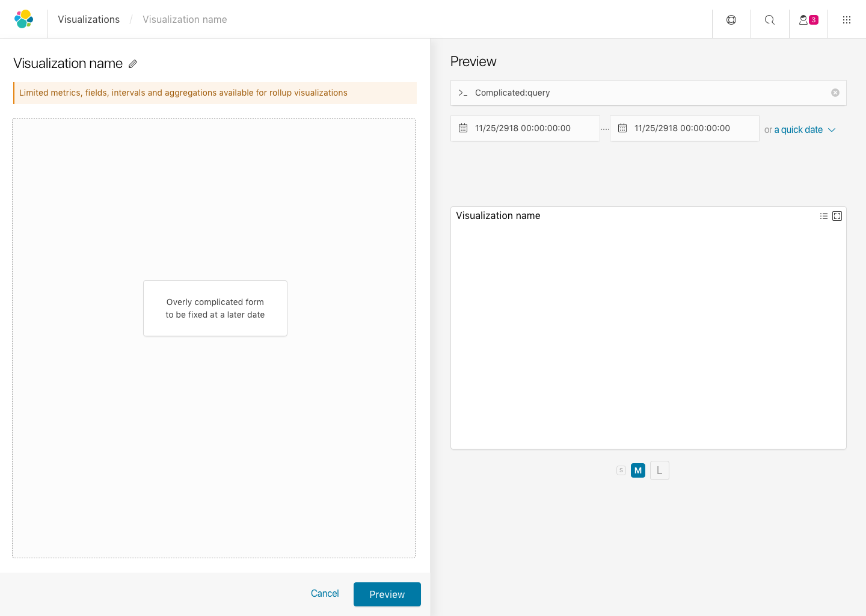
Task: Open the apps grid menu
Action: 847,20
